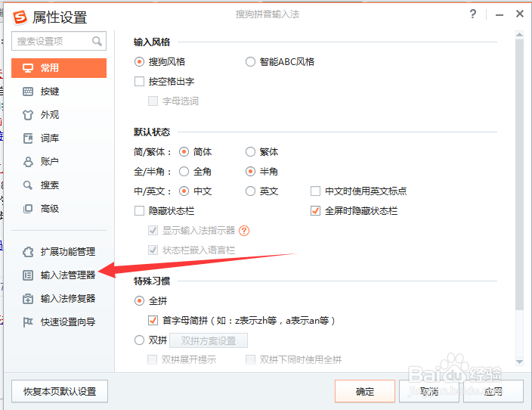
Task: Click the Sogou S logo icon
Action: click(20, 17)
